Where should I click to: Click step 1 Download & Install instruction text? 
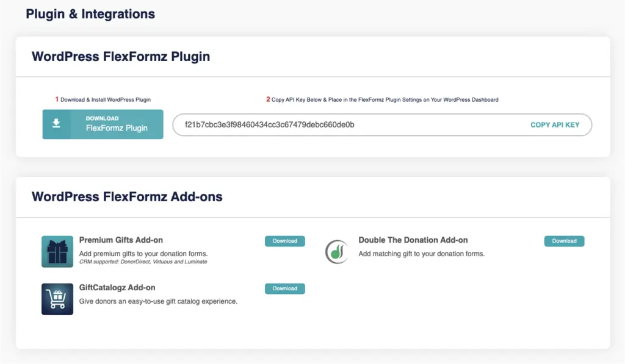tap(103, 99)
